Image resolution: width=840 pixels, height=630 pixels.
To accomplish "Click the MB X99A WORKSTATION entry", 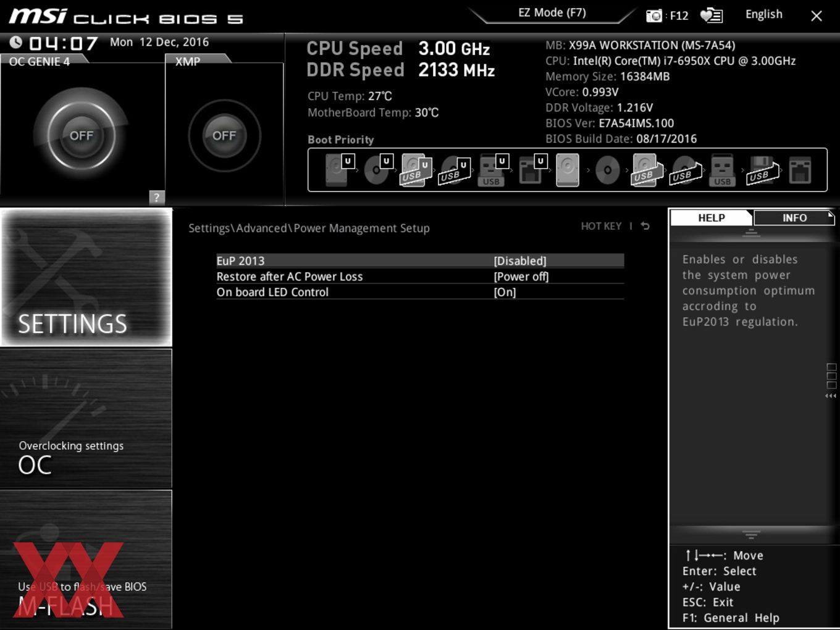I will 640,45.
